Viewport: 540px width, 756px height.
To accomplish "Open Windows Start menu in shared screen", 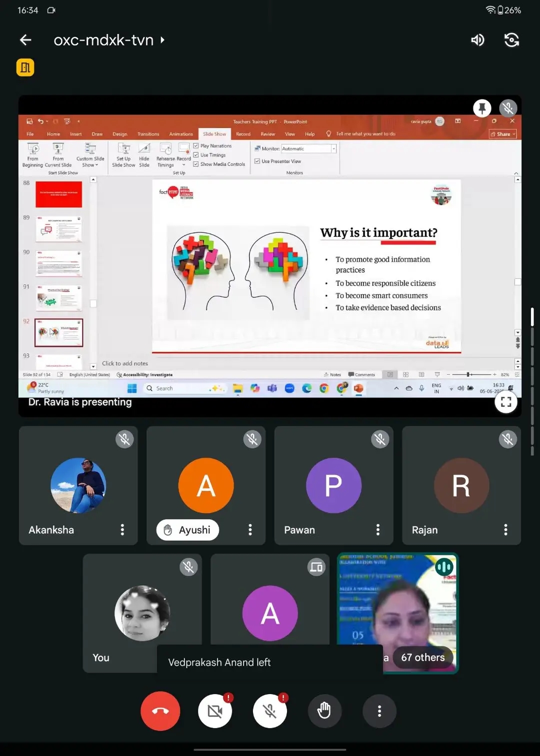I will pos(132,388).
